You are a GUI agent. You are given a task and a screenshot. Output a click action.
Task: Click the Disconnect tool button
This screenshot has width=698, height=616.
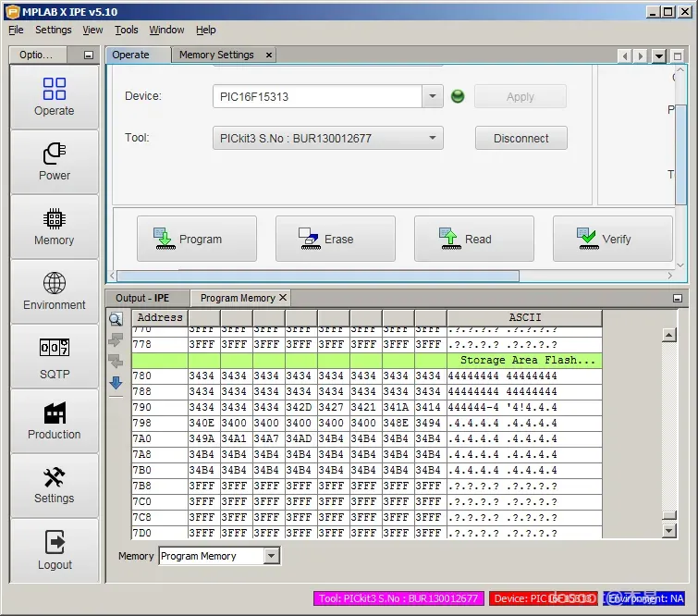coord(520,138)
